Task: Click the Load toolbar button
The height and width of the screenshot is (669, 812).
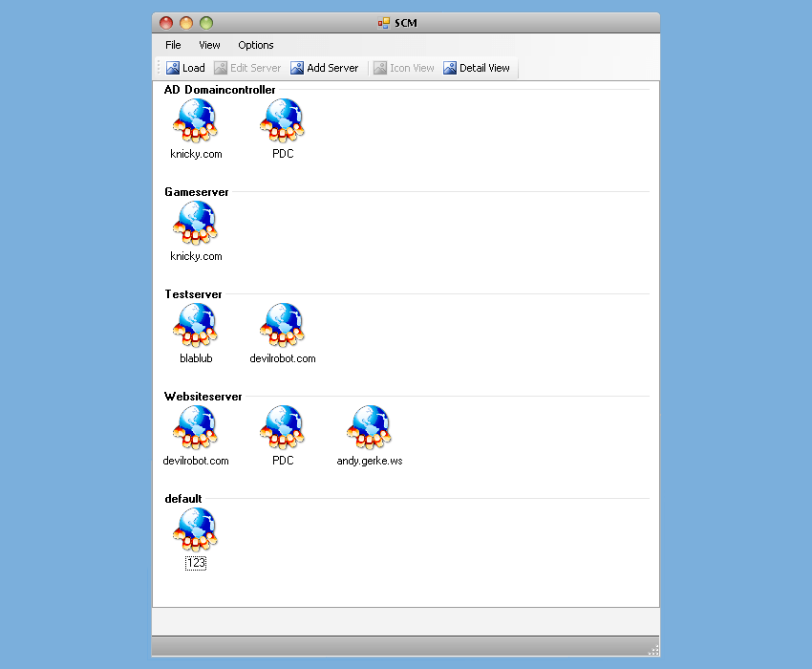Action: (186, 68)
